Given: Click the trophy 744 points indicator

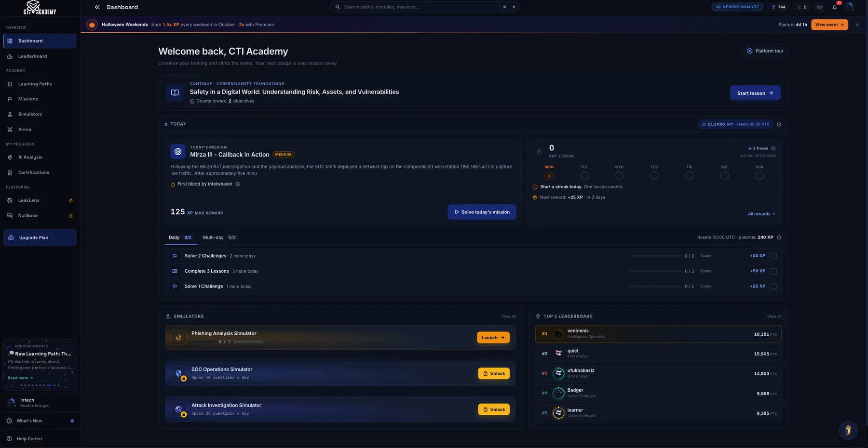Looking at the screenshot, I should 778,7.
